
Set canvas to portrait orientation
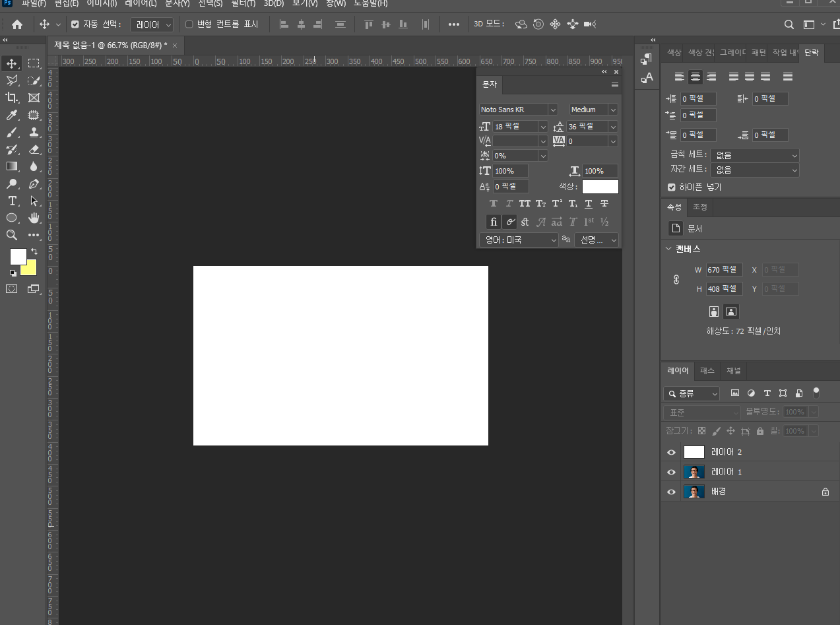(713, 312)
